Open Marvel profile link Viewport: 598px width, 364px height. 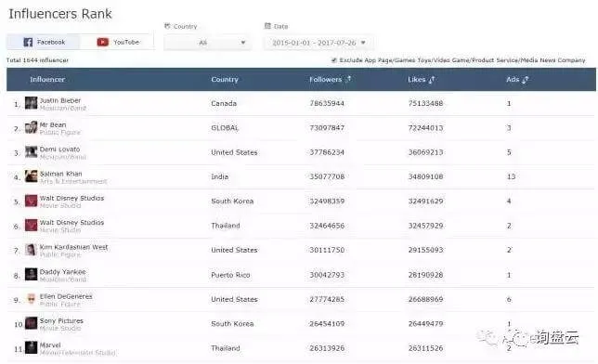click(x=50, y=344)
